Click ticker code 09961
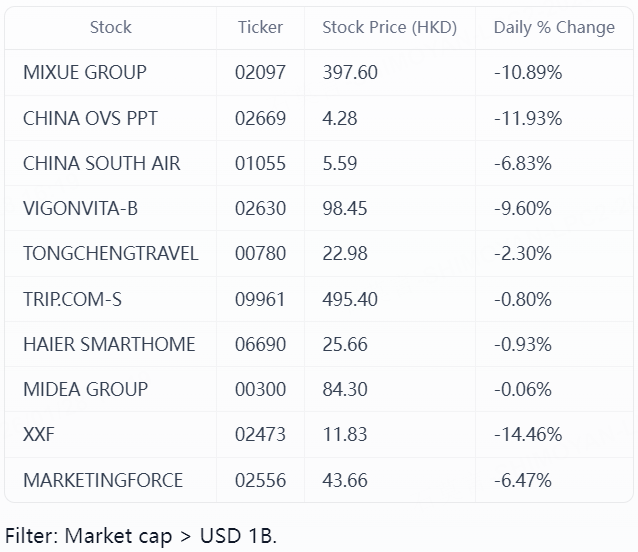Viewport: 638px width, 552px height. tap(260, 299)
